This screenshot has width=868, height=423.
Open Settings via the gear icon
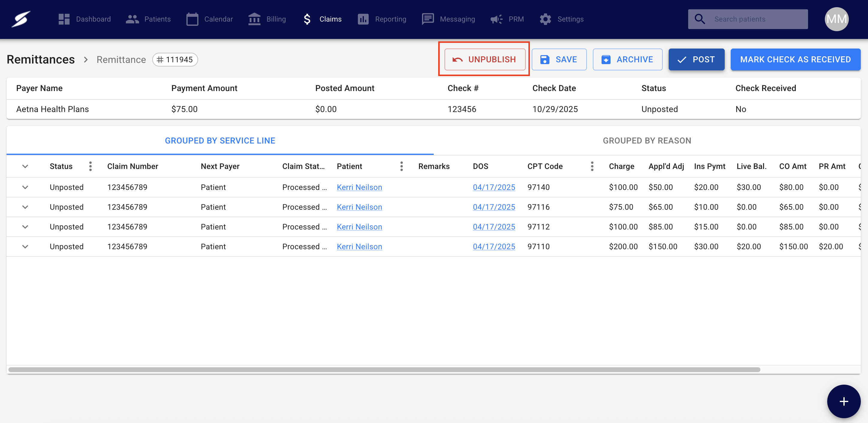(x=545, y=19)
